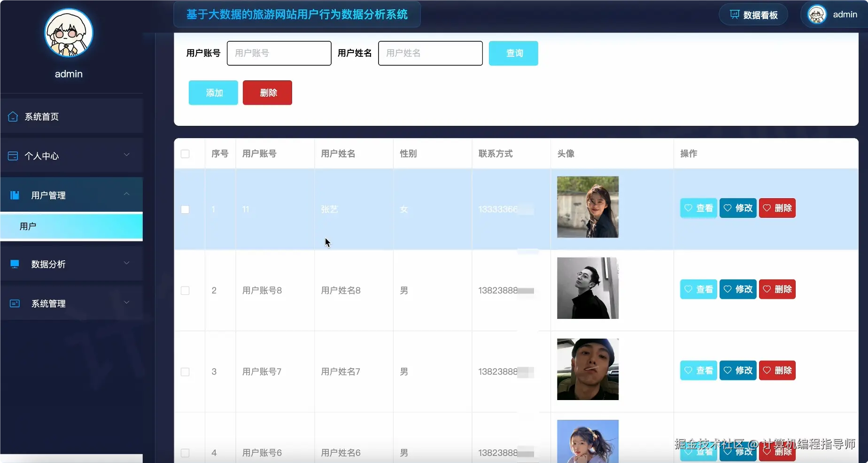The height and width of the screenshot is (463, 868).
Task: Click the home icon beside 系统首页
Action: pyautogui.click(x=13, y=116)
